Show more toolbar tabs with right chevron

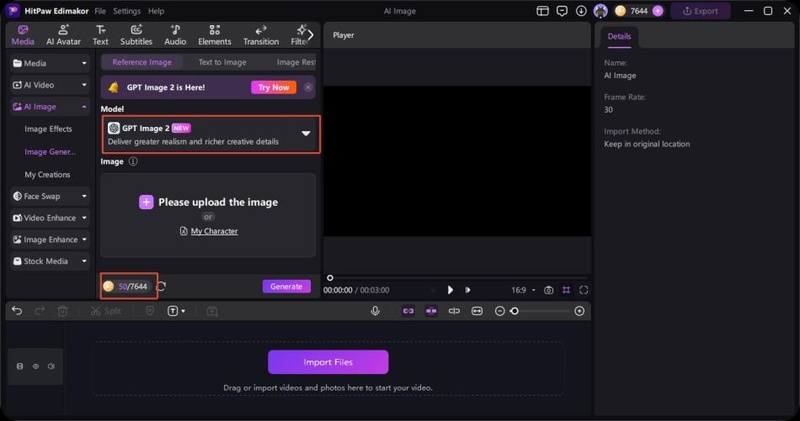coord(310,35)
